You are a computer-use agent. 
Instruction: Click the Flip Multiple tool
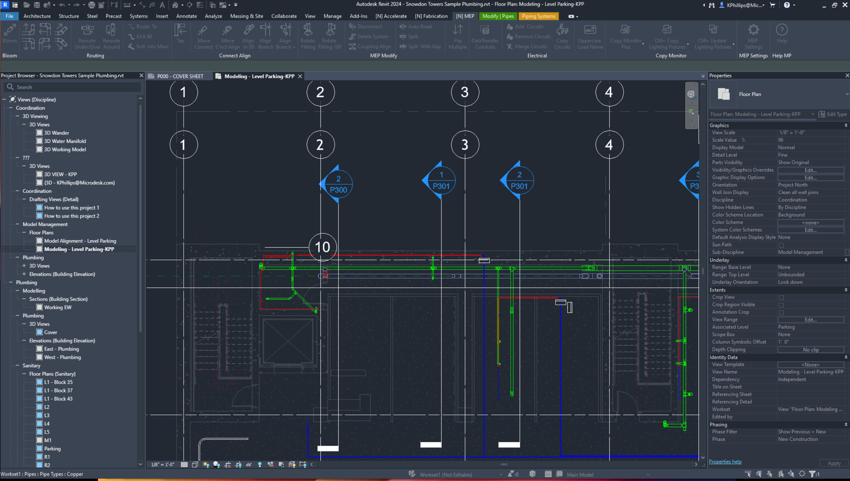coord(458,36)
